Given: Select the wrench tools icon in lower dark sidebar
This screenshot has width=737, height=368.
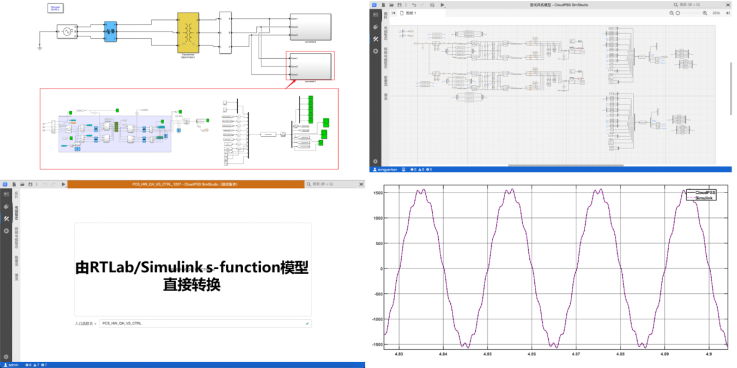Looking at the screenshot, I should [x=6, y=219].
